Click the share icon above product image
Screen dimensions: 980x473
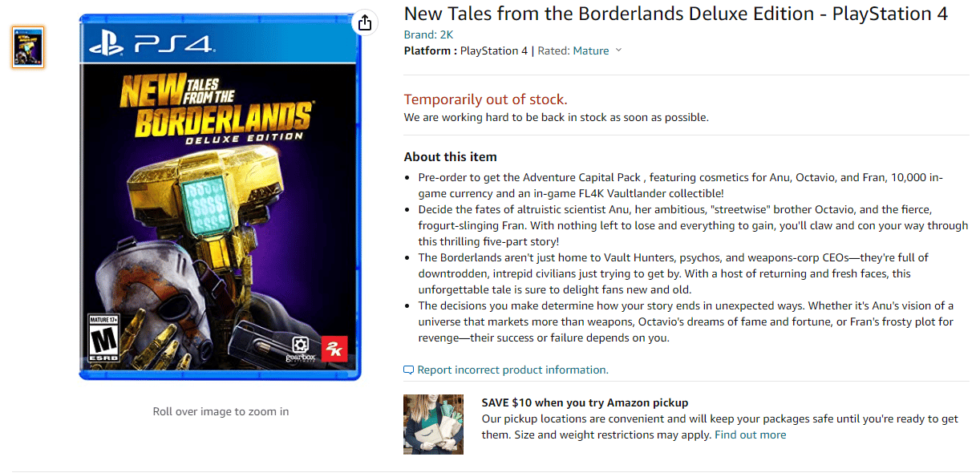[x=365, y=22]
